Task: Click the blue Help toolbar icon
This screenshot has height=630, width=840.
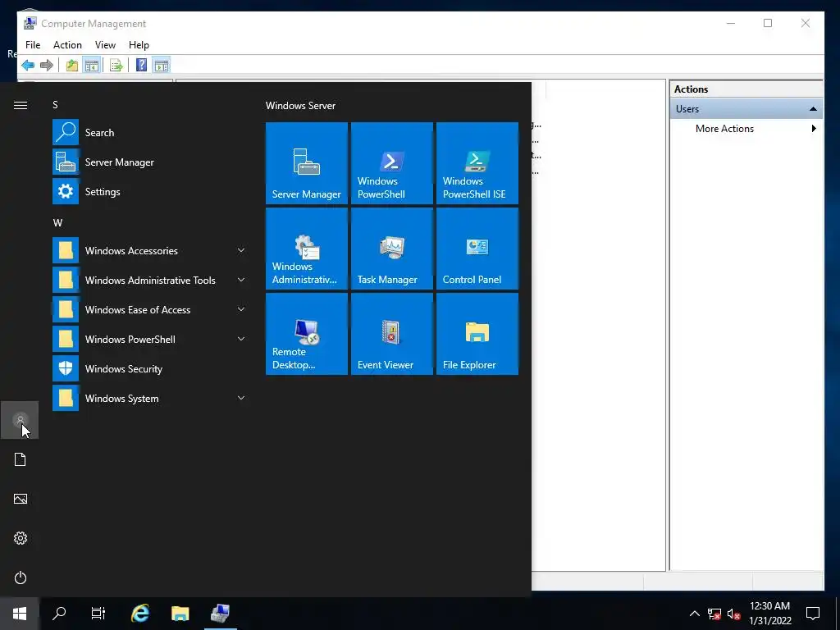Action: (141, 66)
